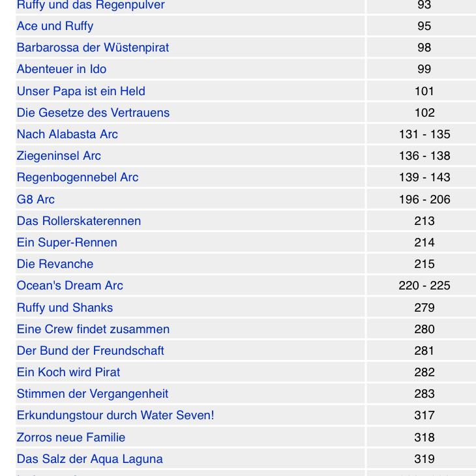Open 'Ein Super-Rennen' link
The width and height of the screenshot is (476, 476).
tap(67, 243)
